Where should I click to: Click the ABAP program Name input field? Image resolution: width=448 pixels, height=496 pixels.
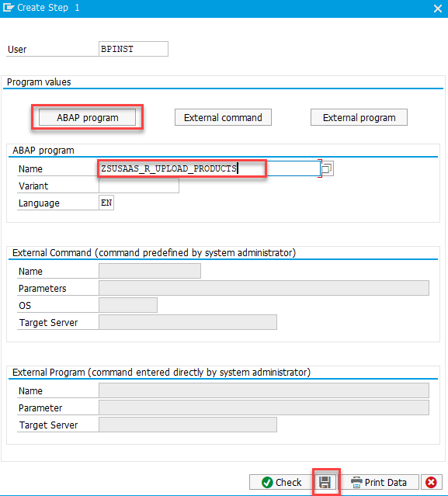coord(210,168)
